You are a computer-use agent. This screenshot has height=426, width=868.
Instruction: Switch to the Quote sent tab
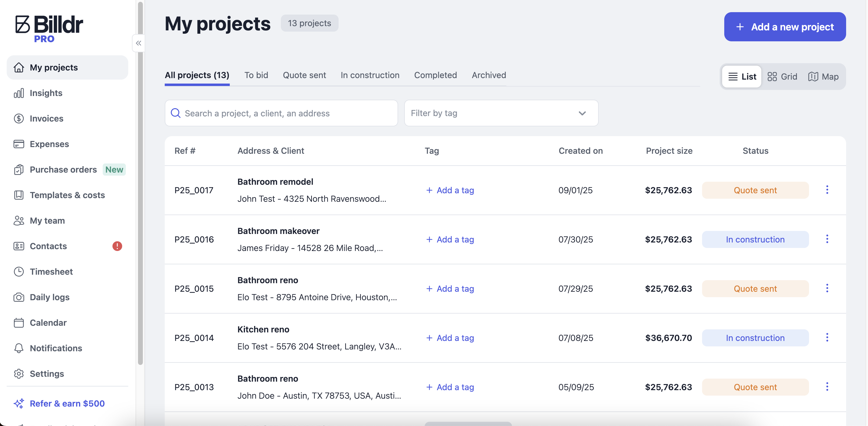pos(304,75)
